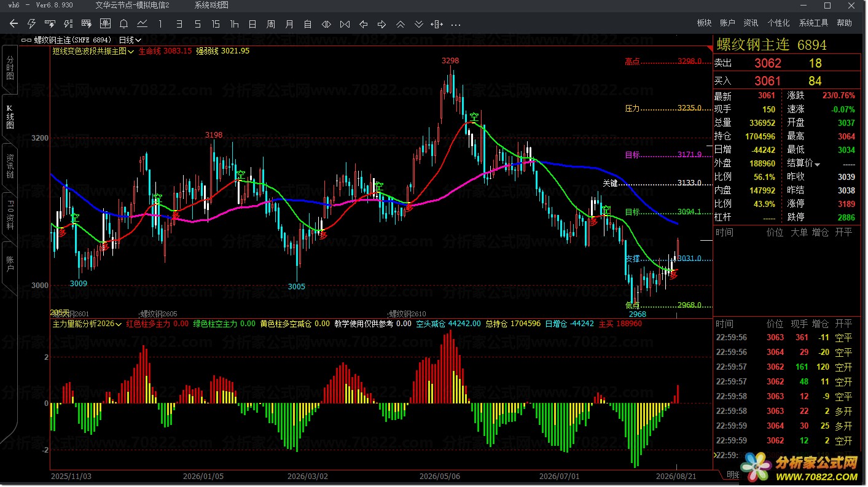Viewport: 868px width, 487px height.
Task: Click the 涨跌 value 23/0.76%
Action: pos(837,96)
